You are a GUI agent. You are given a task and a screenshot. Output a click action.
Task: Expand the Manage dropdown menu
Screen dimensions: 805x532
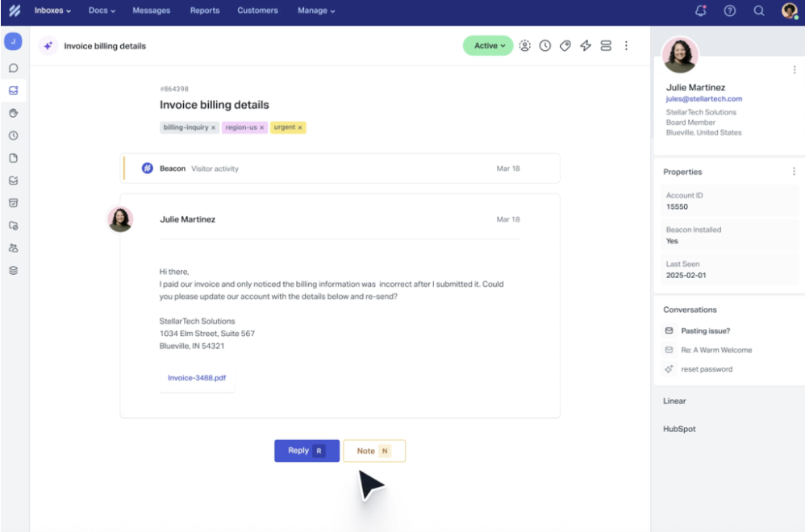coord(316,10)
